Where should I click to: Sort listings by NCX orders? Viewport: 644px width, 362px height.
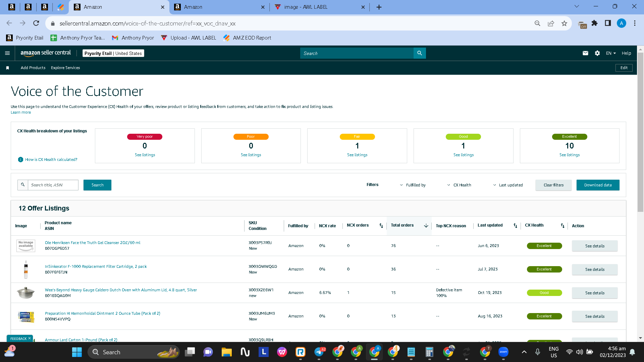(x=381, y=226)
